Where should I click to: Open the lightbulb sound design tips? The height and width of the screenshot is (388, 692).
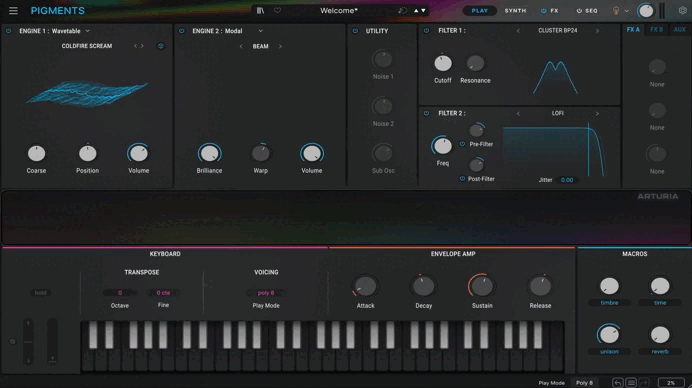(616, 11)
